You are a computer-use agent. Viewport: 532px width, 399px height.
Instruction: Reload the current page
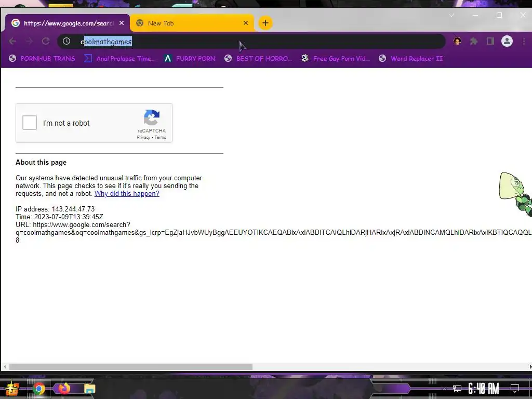pyautogui.click(x=46, y=42)
